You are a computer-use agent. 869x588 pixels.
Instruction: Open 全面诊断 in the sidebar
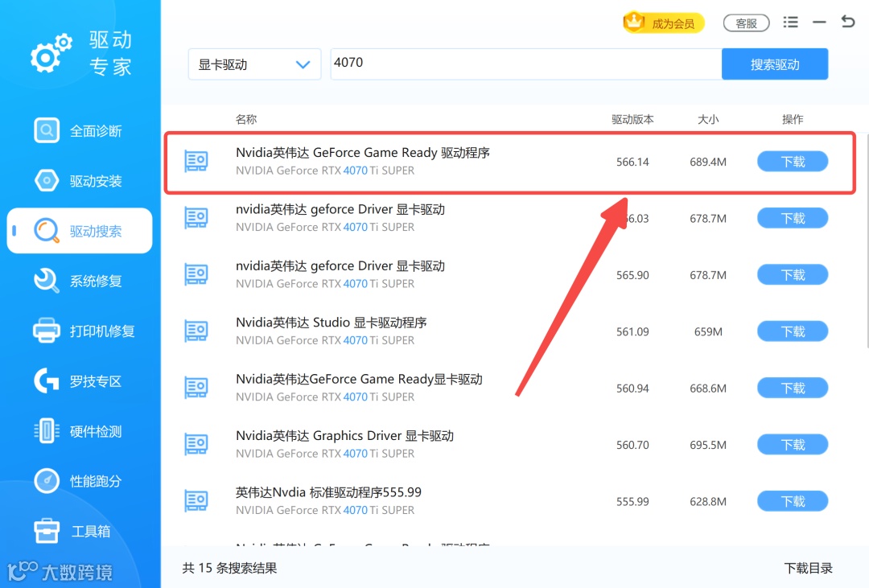(79, 131)
